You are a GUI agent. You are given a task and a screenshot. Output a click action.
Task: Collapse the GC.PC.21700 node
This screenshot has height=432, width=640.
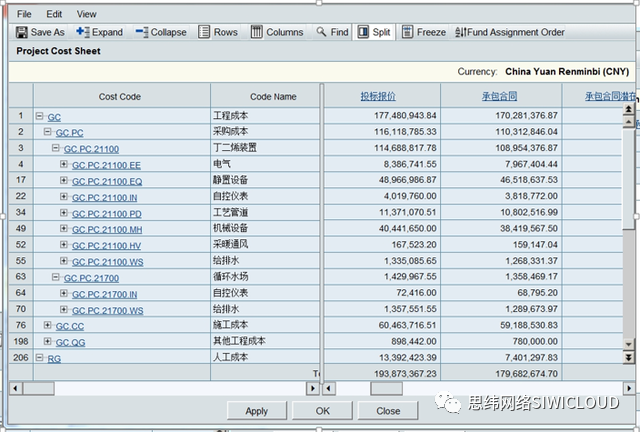click(56, 277)
